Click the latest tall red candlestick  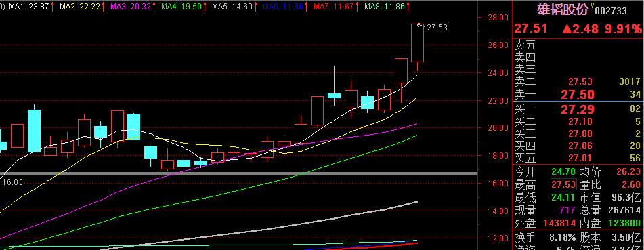click(417, 43)
